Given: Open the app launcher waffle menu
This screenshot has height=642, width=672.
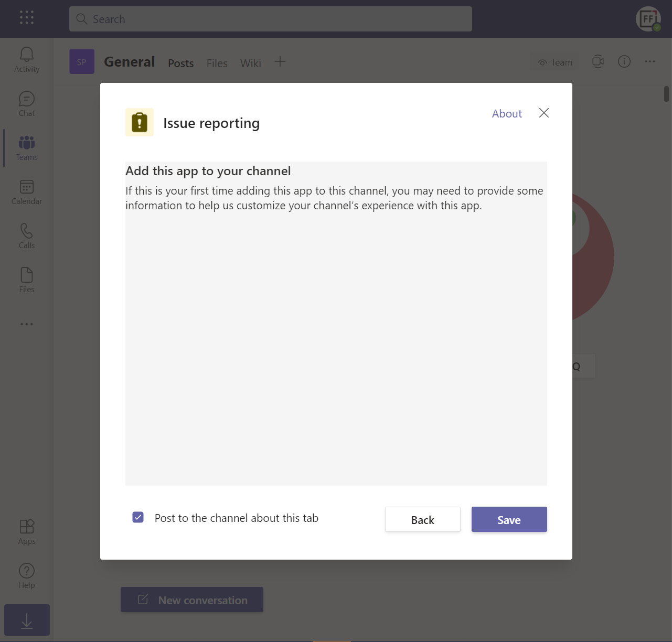Looking at the screenshot, I should click(27, 17).
